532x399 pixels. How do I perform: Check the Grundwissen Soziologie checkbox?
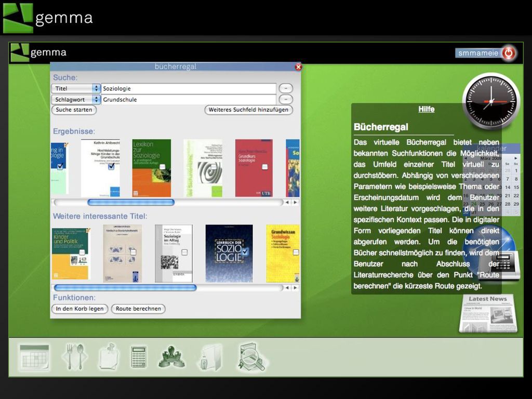point(296,252)
